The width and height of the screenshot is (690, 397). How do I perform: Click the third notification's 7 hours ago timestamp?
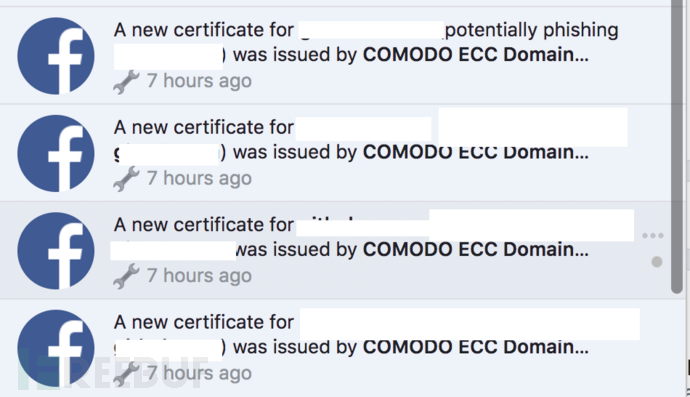pos(199,276)
